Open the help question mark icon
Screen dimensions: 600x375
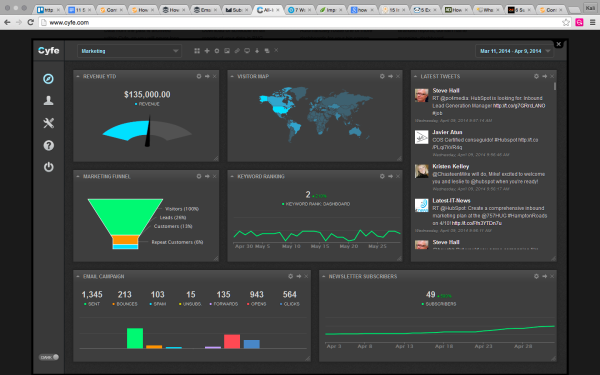pyautogui.click(x=48, y=145)
